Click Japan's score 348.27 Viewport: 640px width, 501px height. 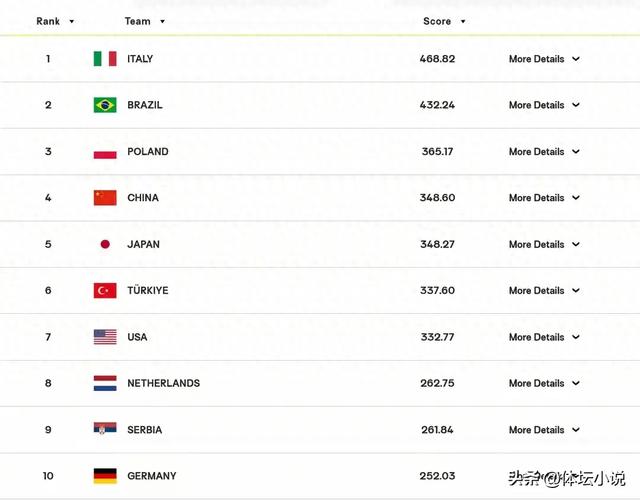tap(437, 244)
